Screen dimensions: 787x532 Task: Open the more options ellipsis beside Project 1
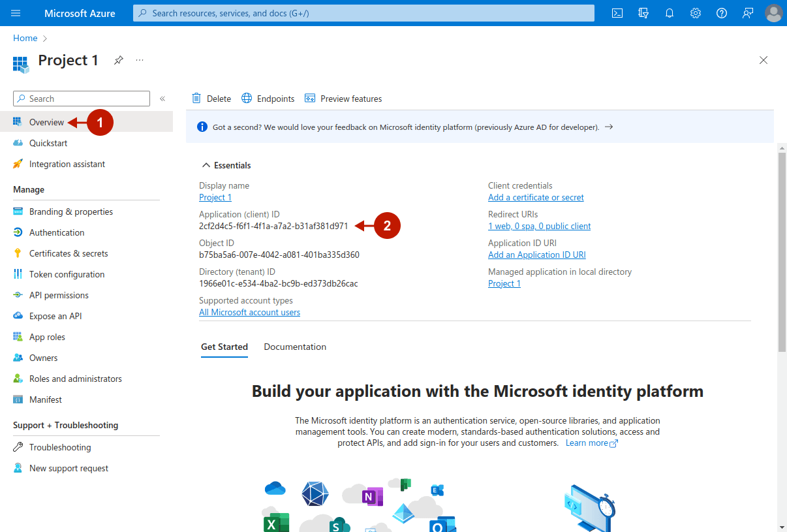point(140,60)
